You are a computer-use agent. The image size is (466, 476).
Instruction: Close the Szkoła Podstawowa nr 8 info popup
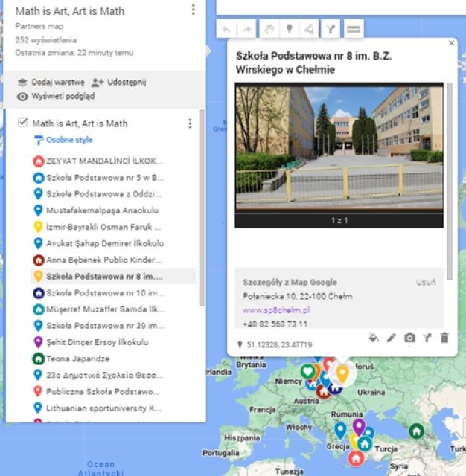click(451, 43)
